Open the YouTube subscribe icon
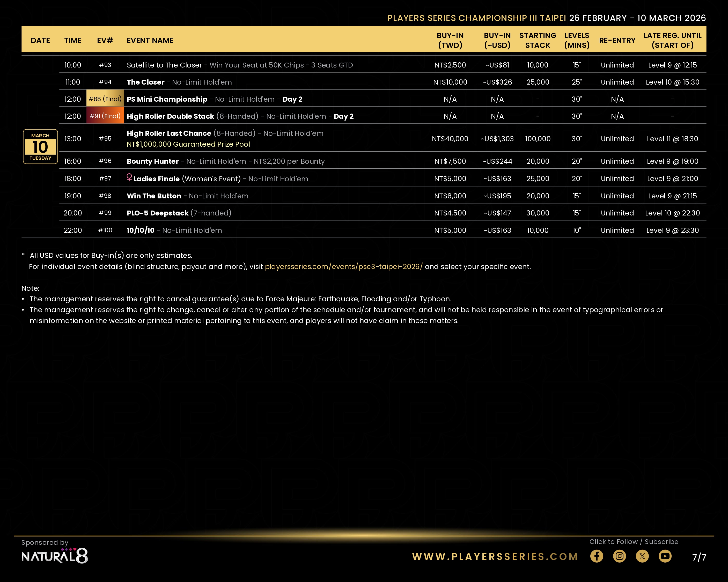The image size is (728, 582). pos(665,556)
